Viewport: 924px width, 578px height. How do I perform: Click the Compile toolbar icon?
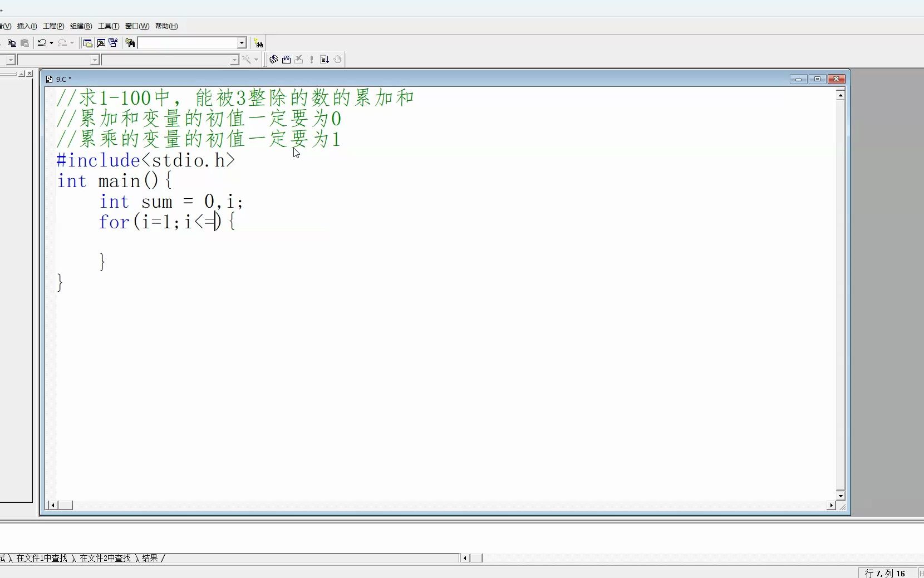[x=274, y=60]
